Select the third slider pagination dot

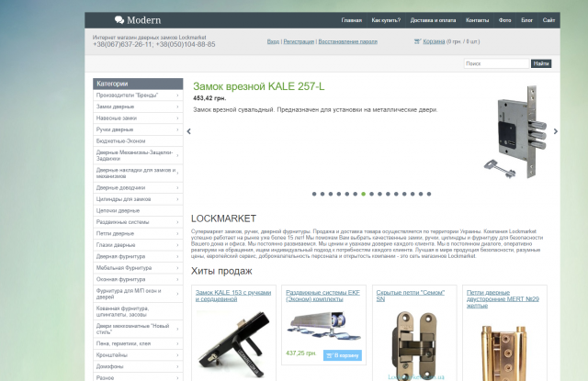(331, 194)
